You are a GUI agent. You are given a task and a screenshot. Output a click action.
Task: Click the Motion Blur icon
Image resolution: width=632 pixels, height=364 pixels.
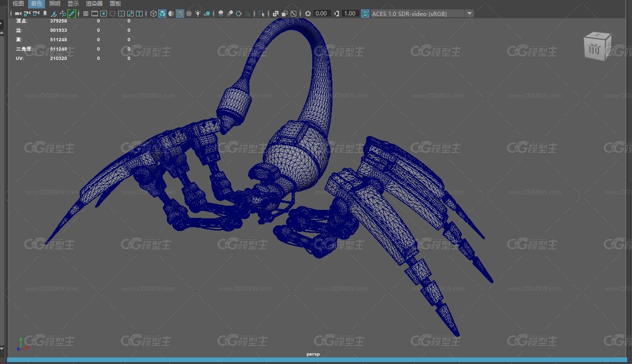[x=230, y=14]
